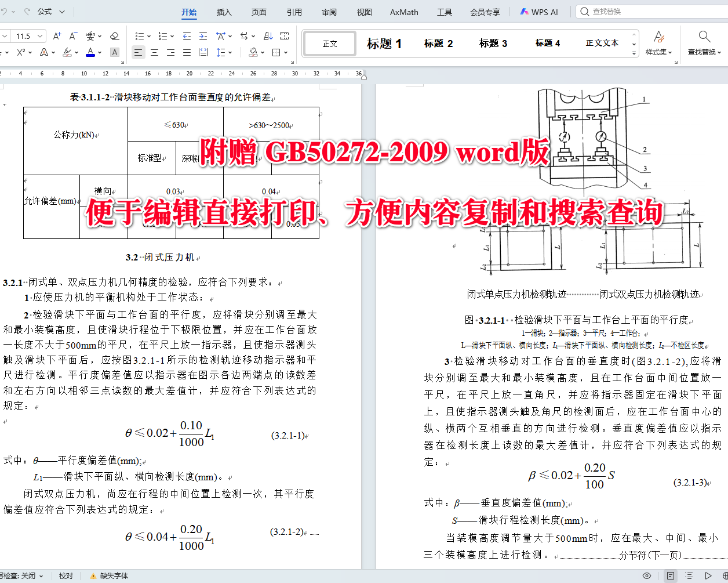Right align the paragraph
This screenshot has height=583, width=728.
(x=170, y=52)
